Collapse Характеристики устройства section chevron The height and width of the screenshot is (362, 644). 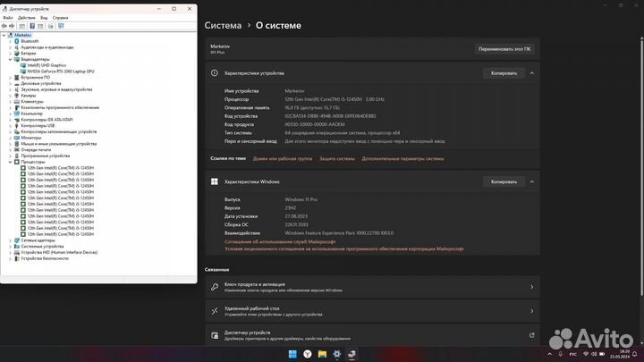pyautogui.click(x=532, y=73)
